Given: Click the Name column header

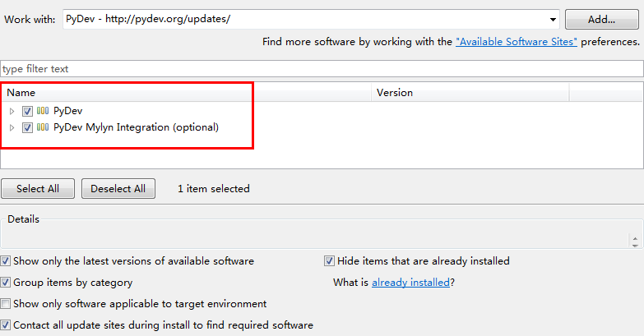Looking at the screenshot, I should pyautogui.click(x=186, y=93).
